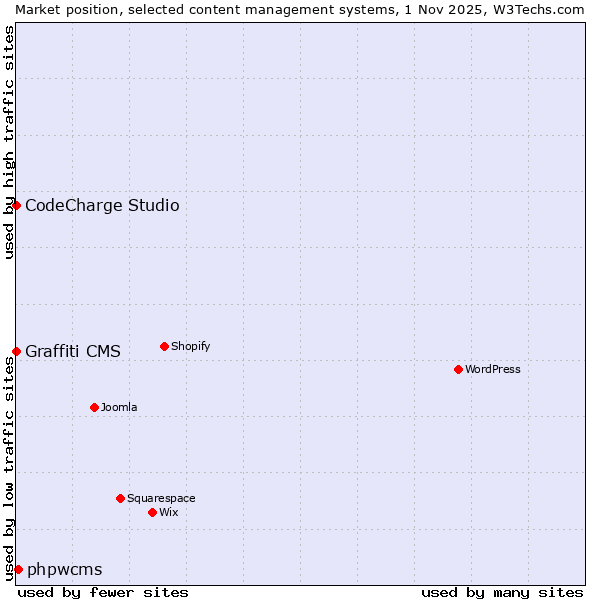The height and width of the screenshot is (600, 600).
Task: Click the phpwcms label
Action: pyautogui.click(x=65, y=570)
